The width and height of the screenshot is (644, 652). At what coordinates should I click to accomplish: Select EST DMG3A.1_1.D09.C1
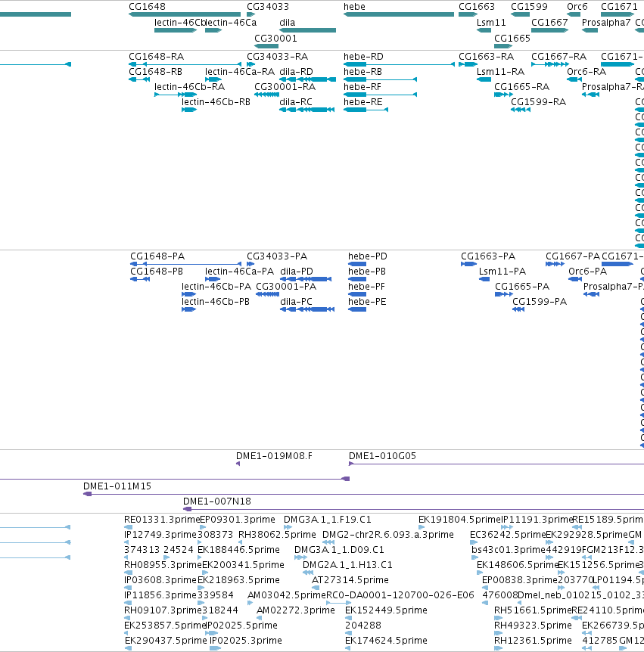tap(339, 550)
